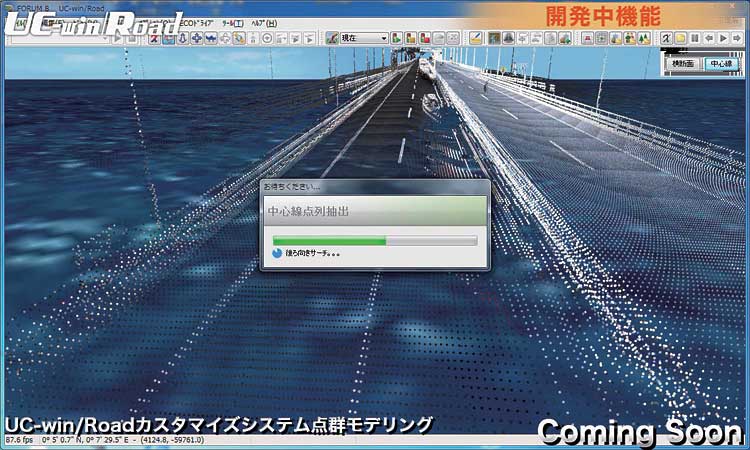The width and height of the screenshot is (750, 450).
Task: Click the building with green arrow icon
Action: [x=565, y=38]
